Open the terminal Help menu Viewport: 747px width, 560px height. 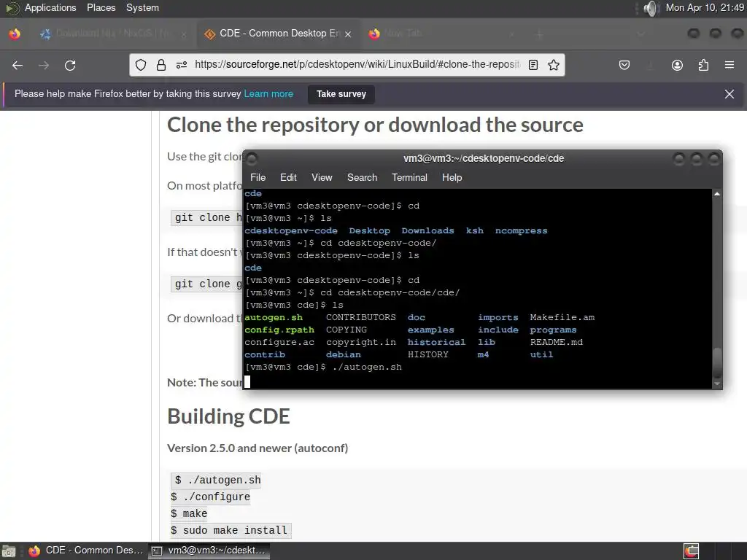click(x=452, y=178)
